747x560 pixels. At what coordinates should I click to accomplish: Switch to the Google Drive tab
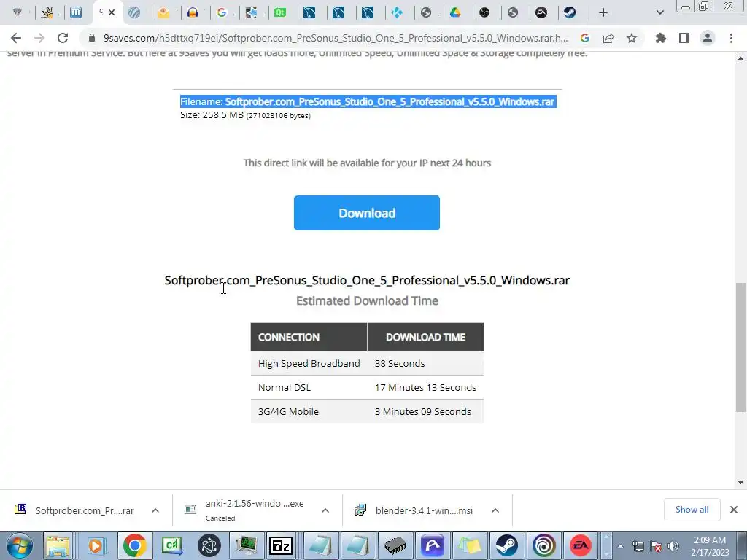click(x=455, y=13)
